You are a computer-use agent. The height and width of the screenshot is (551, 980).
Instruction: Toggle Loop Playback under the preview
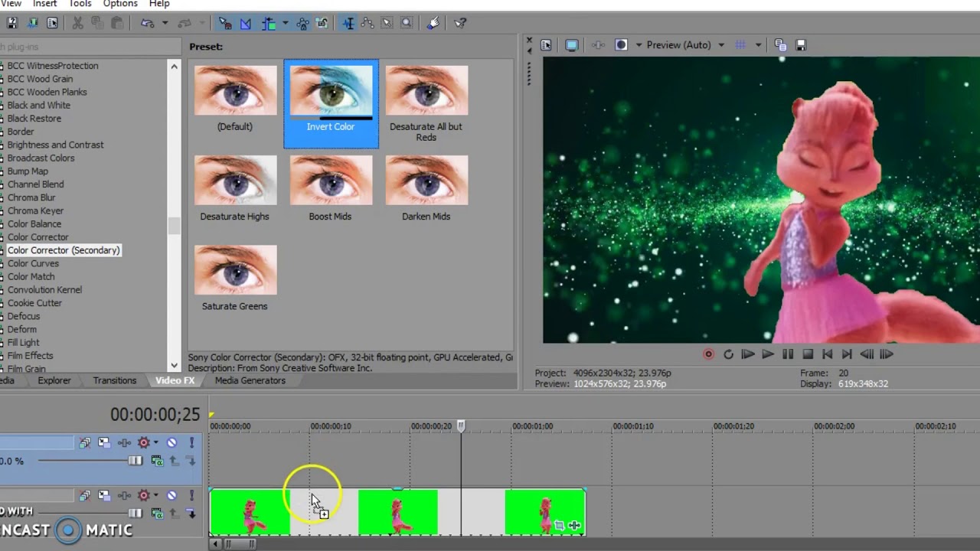click(x=728, y=354)
